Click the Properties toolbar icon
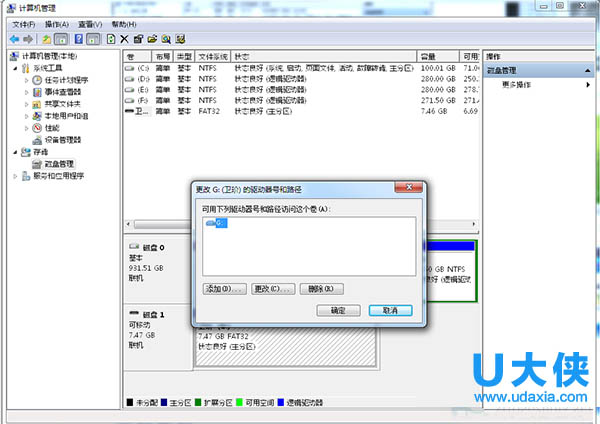The width and height of the screenshot is (600, 424). click(x=138, y=39)
